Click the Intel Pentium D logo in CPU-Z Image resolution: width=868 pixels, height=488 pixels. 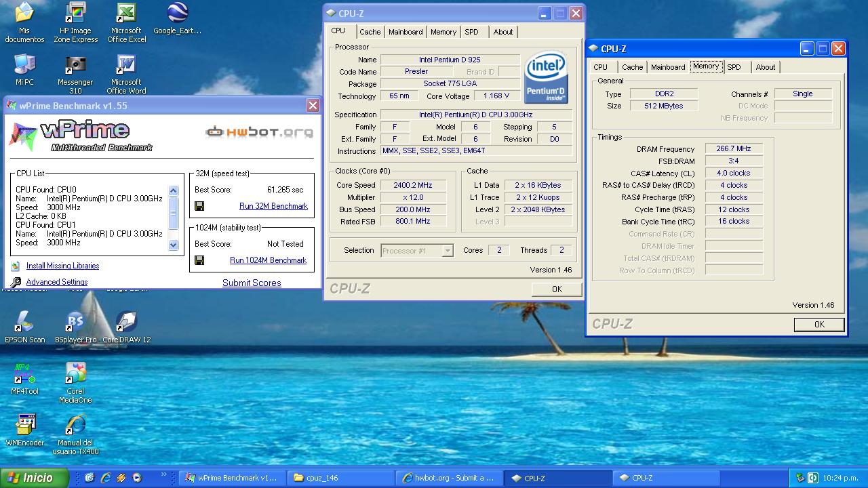pyautogui.click(x=546, y=77)
